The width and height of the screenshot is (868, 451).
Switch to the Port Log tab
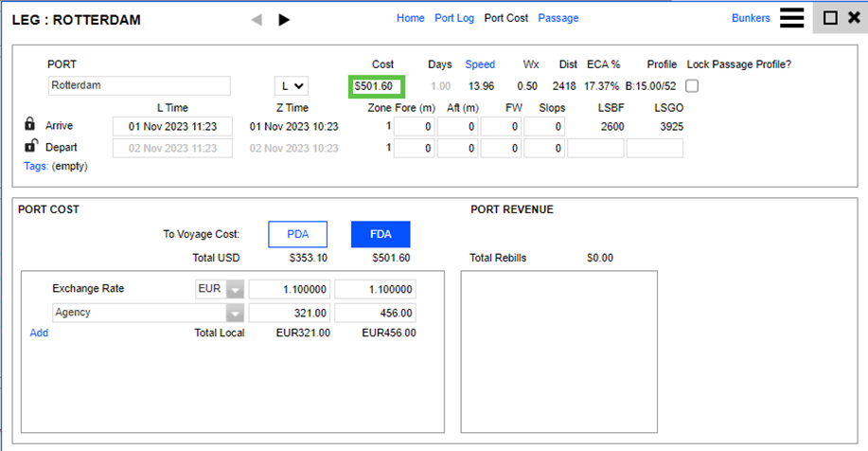454,18
